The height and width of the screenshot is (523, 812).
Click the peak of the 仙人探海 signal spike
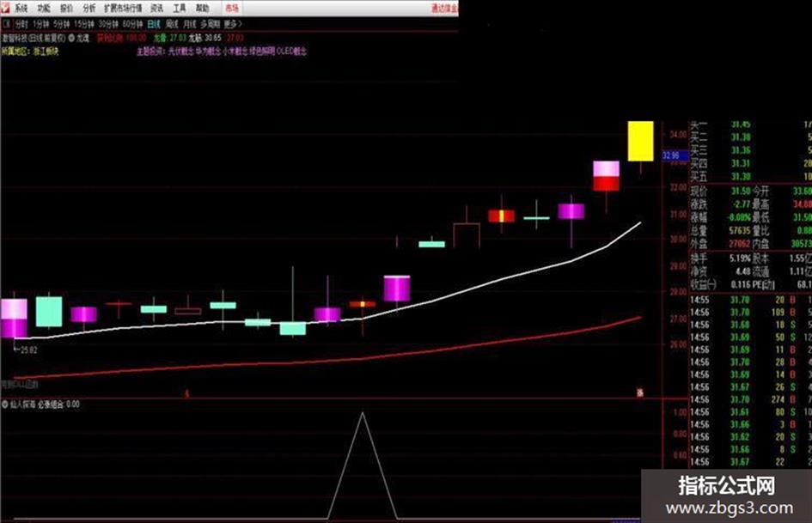[363, 413]
